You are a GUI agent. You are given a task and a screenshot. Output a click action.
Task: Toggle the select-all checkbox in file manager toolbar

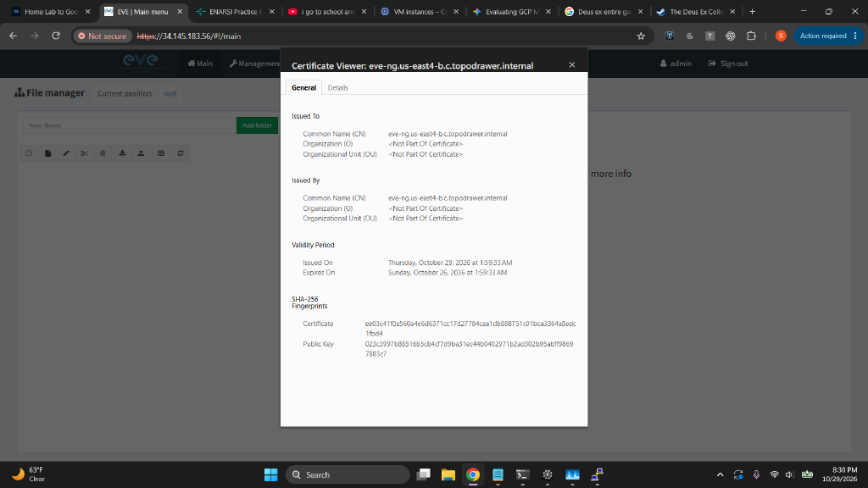(x=29, y=153)
